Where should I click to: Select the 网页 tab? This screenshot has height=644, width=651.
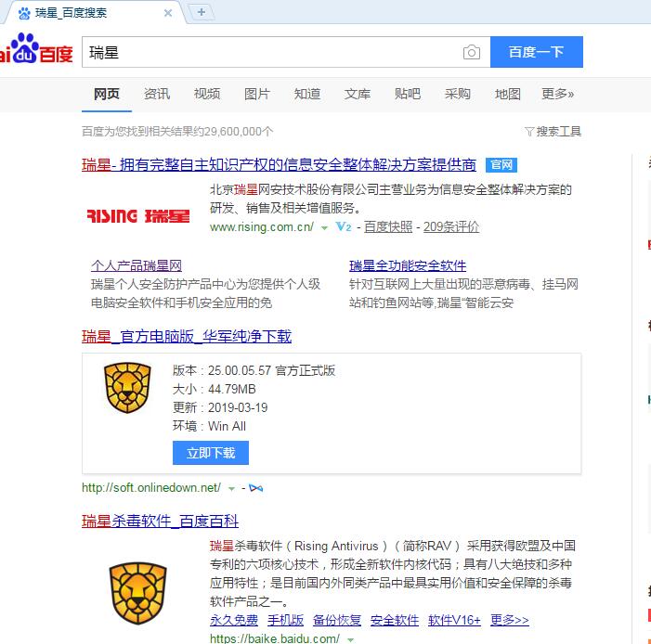(106, 95)
